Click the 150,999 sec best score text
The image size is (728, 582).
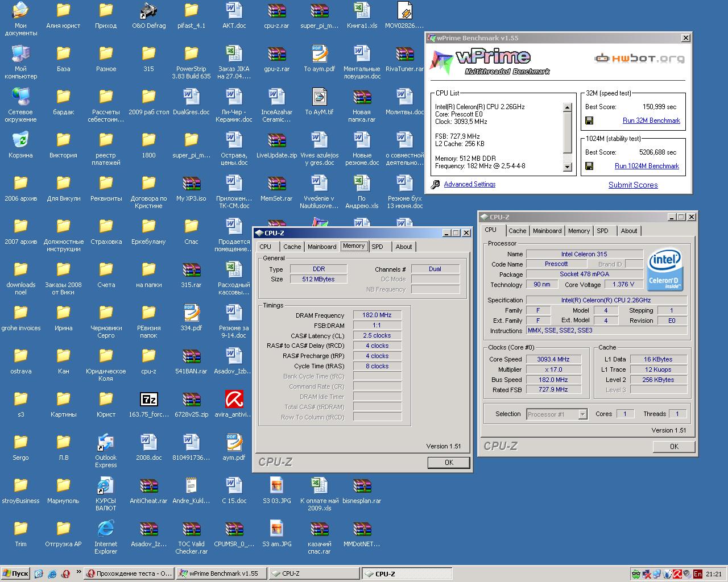pos(660,107)
